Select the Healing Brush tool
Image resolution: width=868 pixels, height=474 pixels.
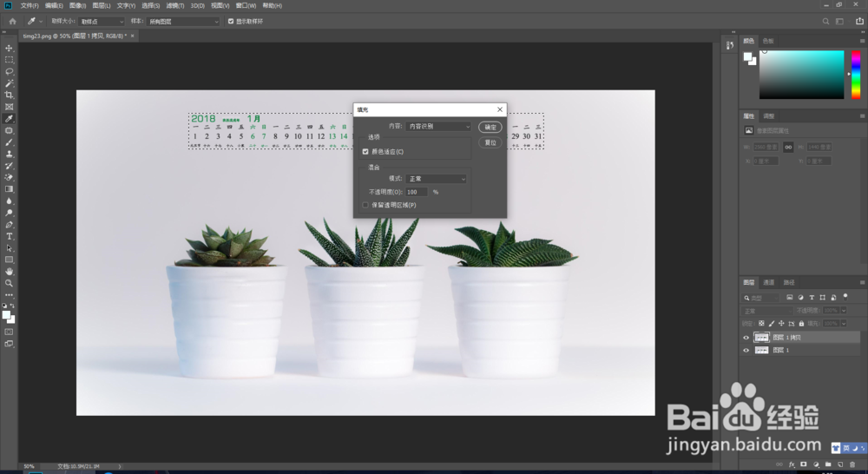[x=9, y=131]
